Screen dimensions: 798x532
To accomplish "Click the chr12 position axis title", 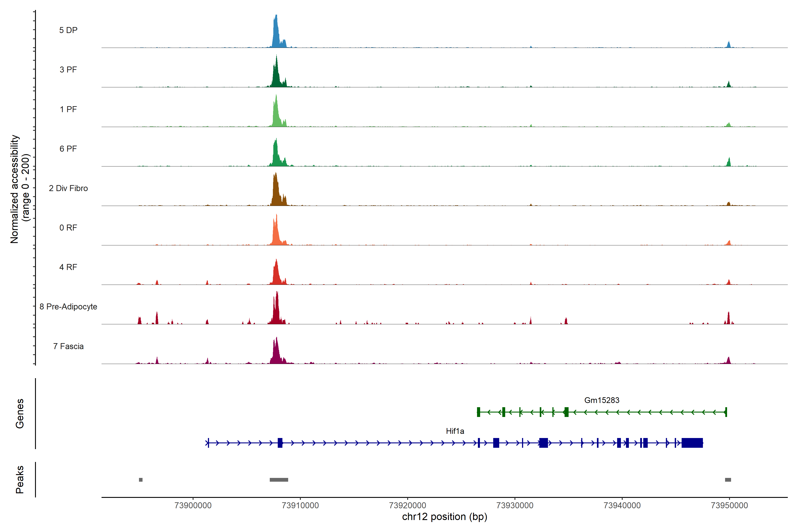I will pyautogui.click(x=444, y=517).
